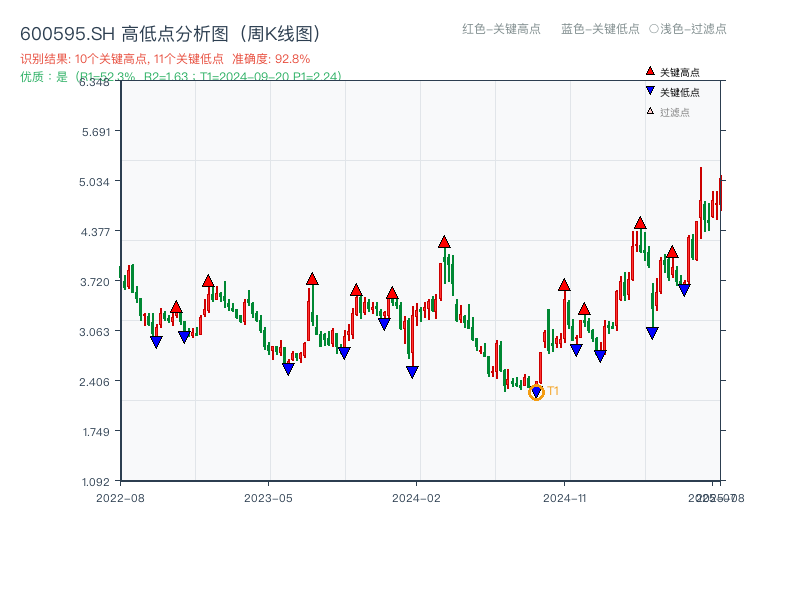Viewport: 800px width, 600px height.
Task: Toggle the 关键低点 legend entry in chart
Action: 672,92
